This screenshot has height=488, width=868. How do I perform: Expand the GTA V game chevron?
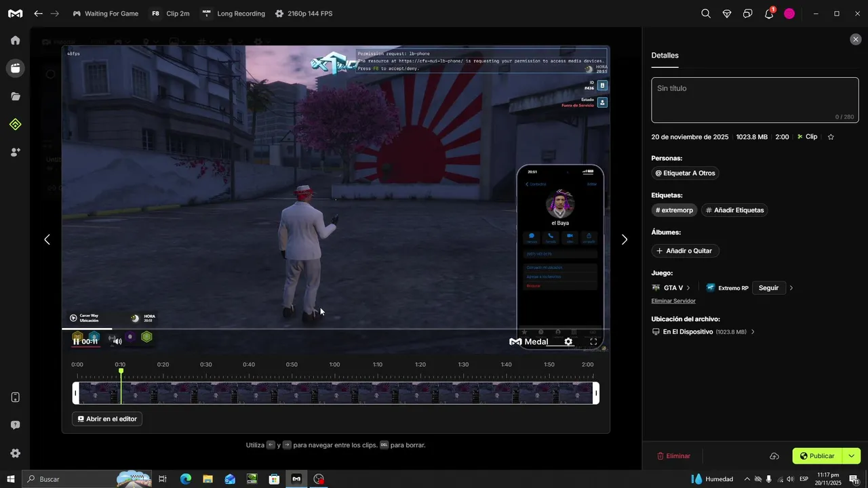point(688,288)
